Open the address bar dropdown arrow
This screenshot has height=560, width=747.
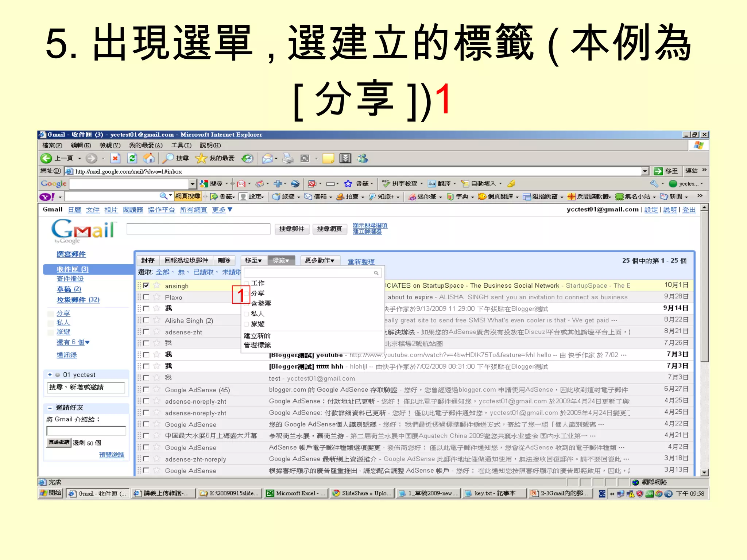[x=645, y=171]
